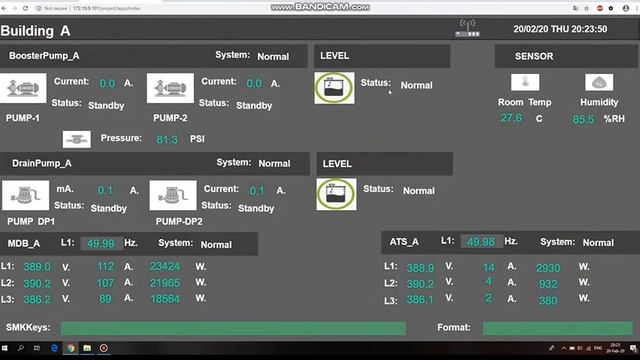
Task: Reload the page with the refresh icon
Action: pyautogui.click(x=26, y=8)
